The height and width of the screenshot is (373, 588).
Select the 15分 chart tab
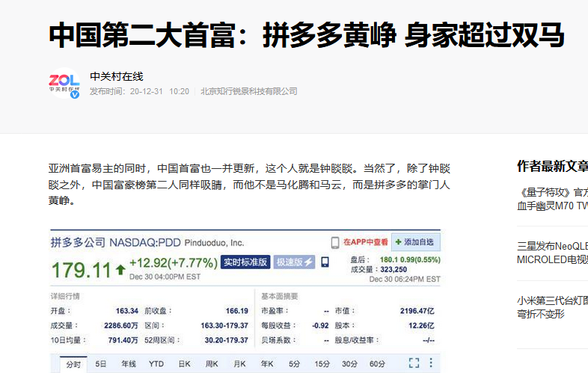(x=322, y=364)
